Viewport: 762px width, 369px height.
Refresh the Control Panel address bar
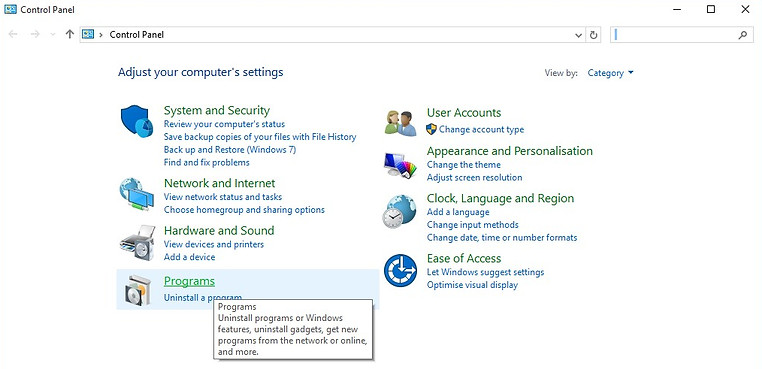[x=593, y=35]
